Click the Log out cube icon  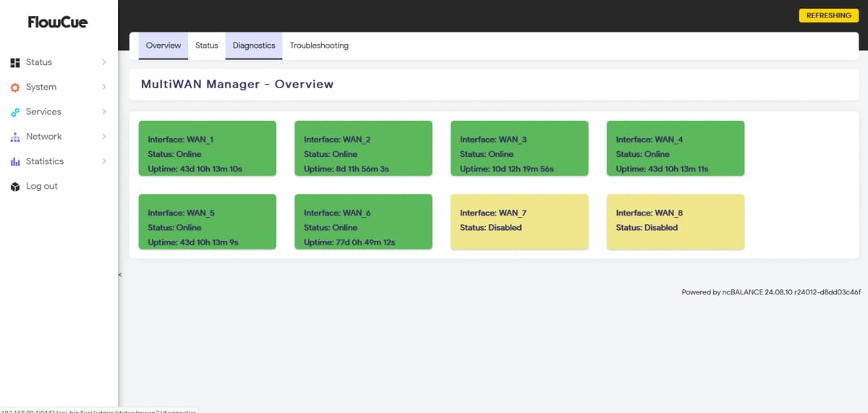point(14,187)
